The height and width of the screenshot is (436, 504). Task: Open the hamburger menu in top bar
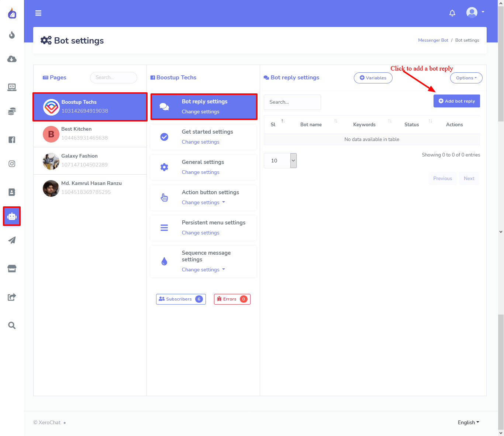point(38,13)
